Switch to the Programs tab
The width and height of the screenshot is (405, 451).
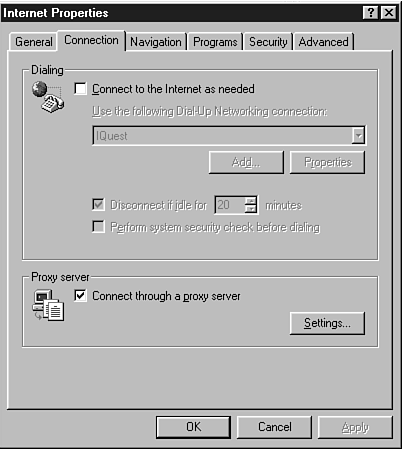click(x=215, y=42)
